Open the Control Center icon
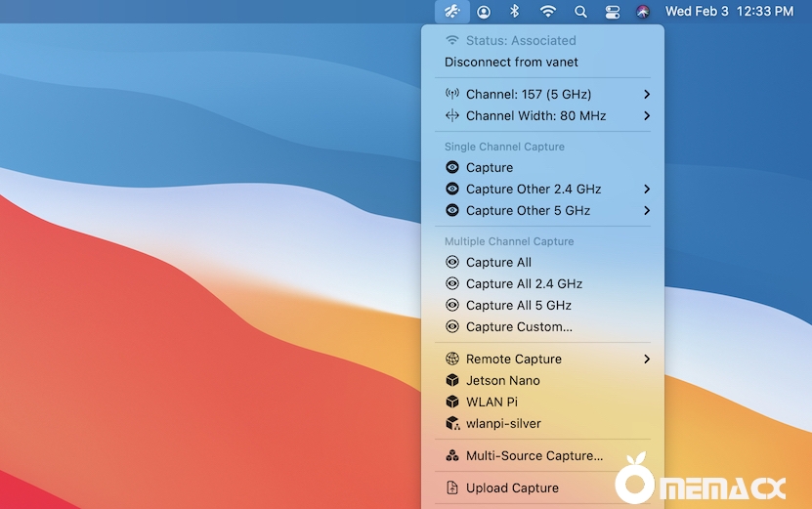Screen dimensions: 812x509 tap(613, 12)
